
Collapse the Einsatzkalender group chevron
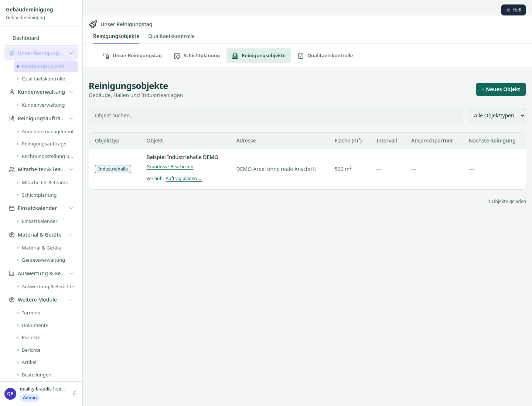click(71, 208)
